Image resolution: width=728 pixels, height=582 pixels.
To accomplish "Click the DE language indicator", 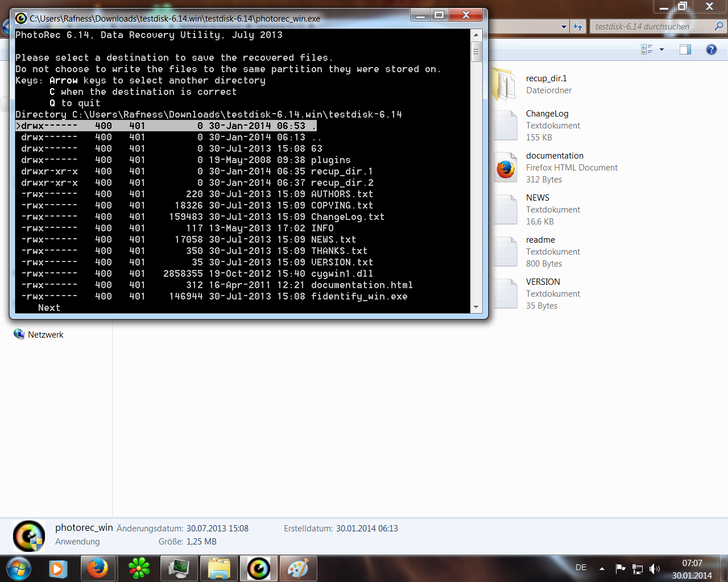I will [581, 567].
